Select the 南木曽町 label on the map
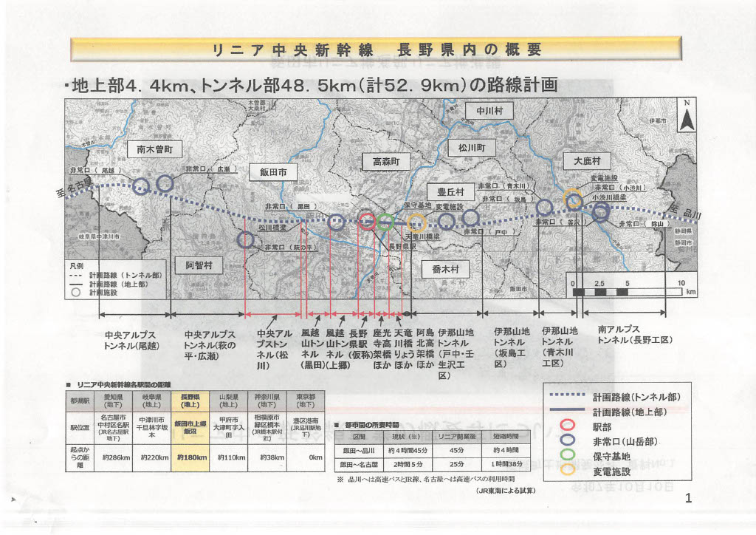 (x=154, y=149)
